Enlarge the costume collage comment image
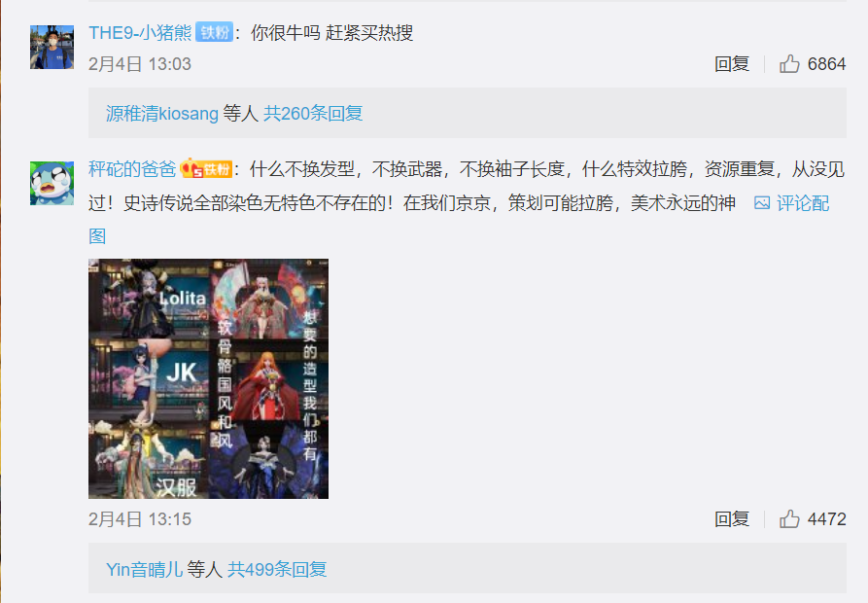This screenshot has width=868, height=603. [208, 378]
